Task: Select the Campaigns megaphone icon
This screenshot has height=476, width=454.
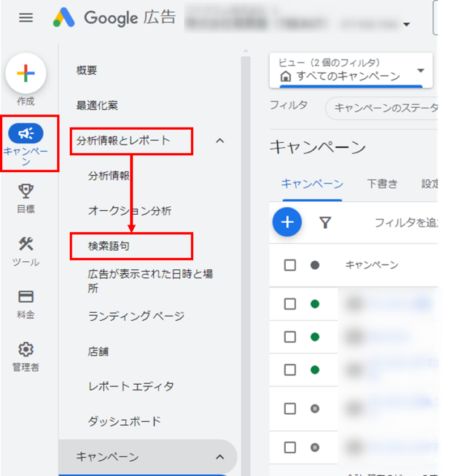Action: 26,133
